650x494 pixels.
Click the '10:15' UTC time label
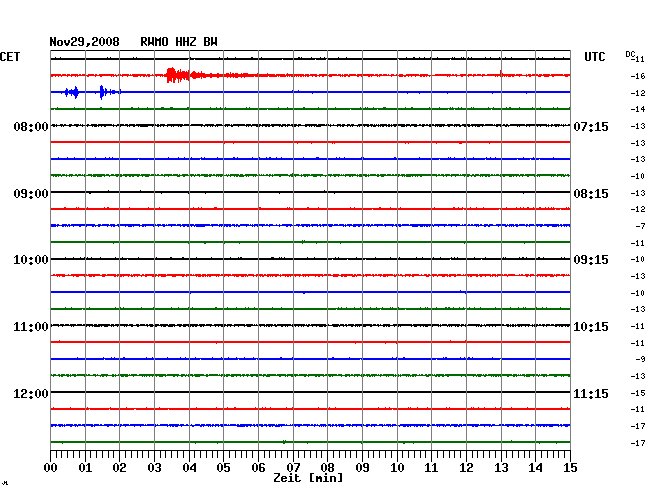click(x=591, y=327)
